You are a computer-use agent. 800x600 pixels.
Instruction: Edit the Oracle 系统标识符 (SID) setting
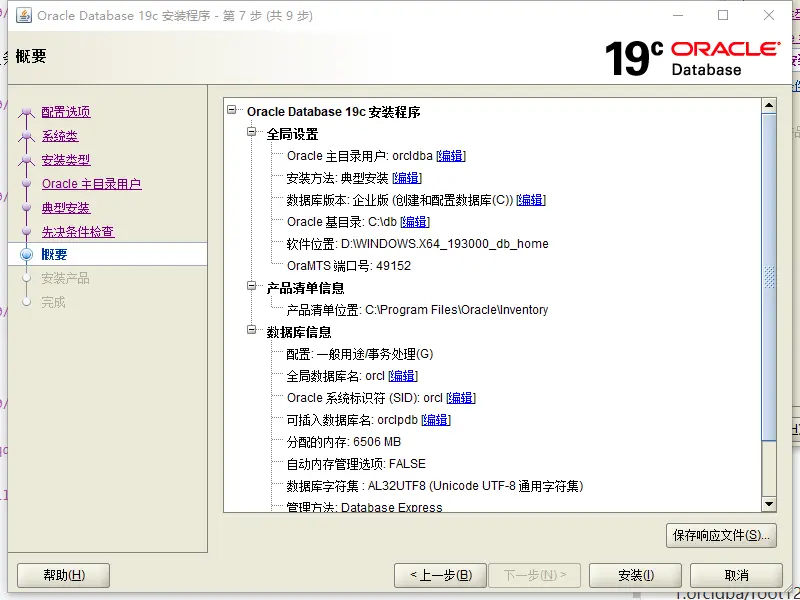pyautogui.click(x=461, y=398)
